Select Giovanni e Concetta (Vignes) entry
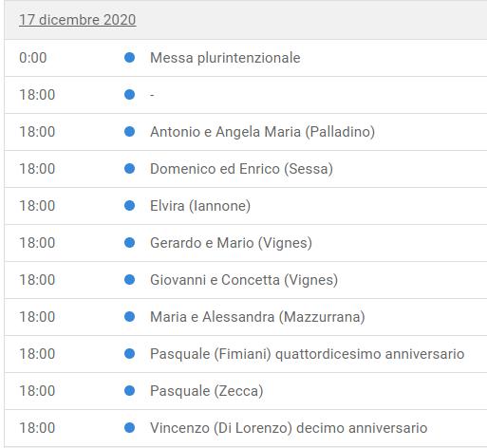Screen dimensions: 487x448 tap(244, 280)
